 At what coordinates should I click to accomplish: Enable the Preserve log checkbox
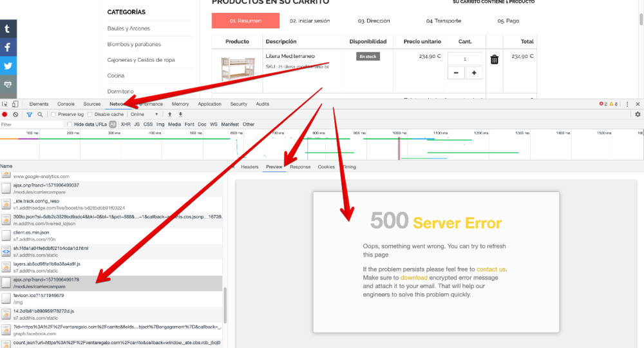click(54, 114)
